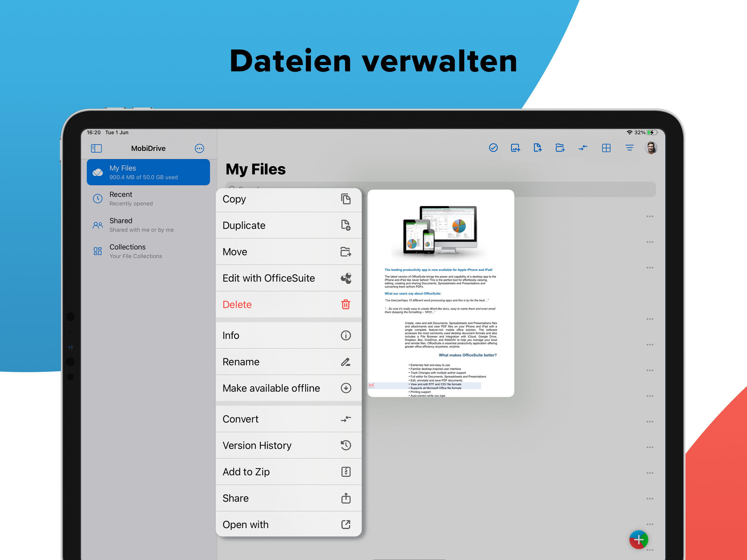The image size is (747, 560).
Task: Open the user profile avatar
Action: (x=651, y=148)
